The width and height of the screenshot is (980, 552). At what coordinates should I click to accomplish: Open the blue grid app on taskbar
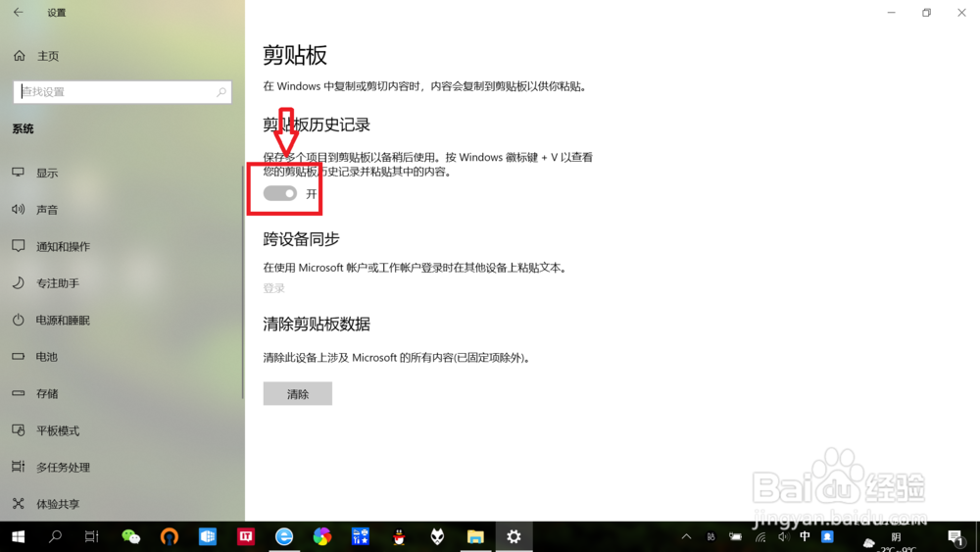tap(361, 536)
